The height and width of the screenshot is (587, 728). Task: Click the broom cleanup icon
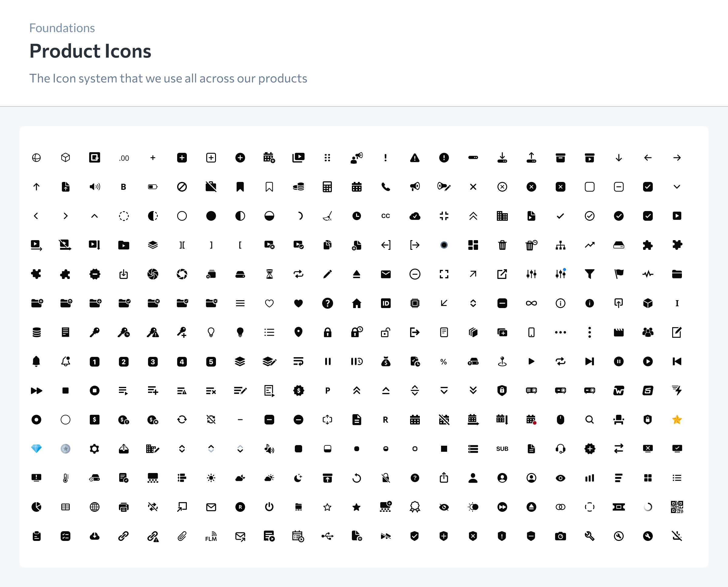tap(328, 216)
